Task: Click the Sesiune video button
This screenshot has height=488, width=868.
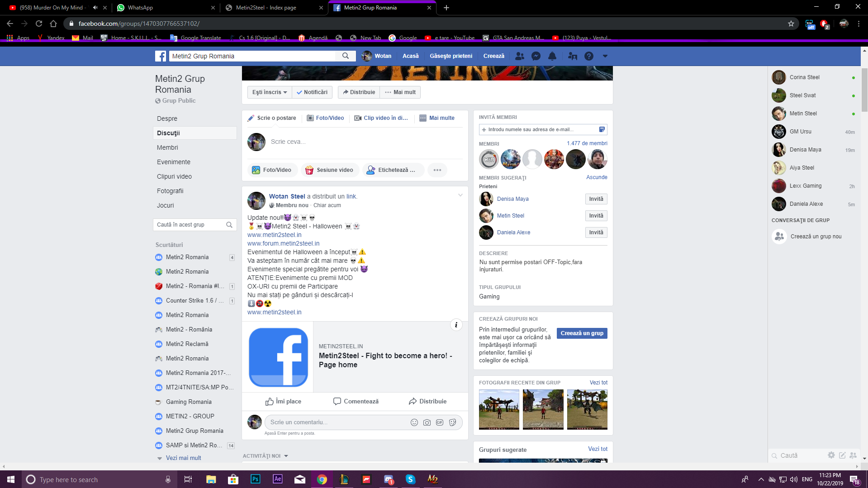Action: click(330, 170)
